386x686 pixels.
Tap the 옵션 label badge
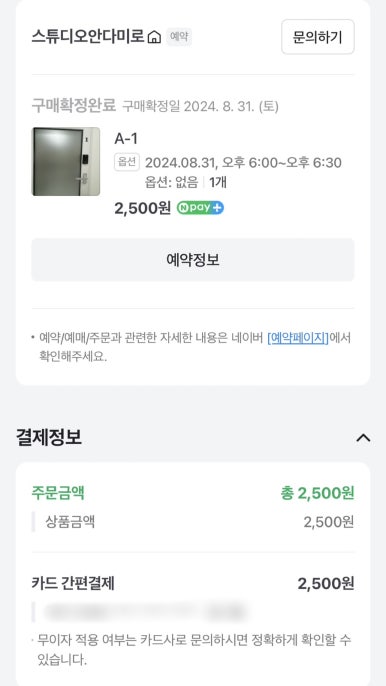point(127,162)
